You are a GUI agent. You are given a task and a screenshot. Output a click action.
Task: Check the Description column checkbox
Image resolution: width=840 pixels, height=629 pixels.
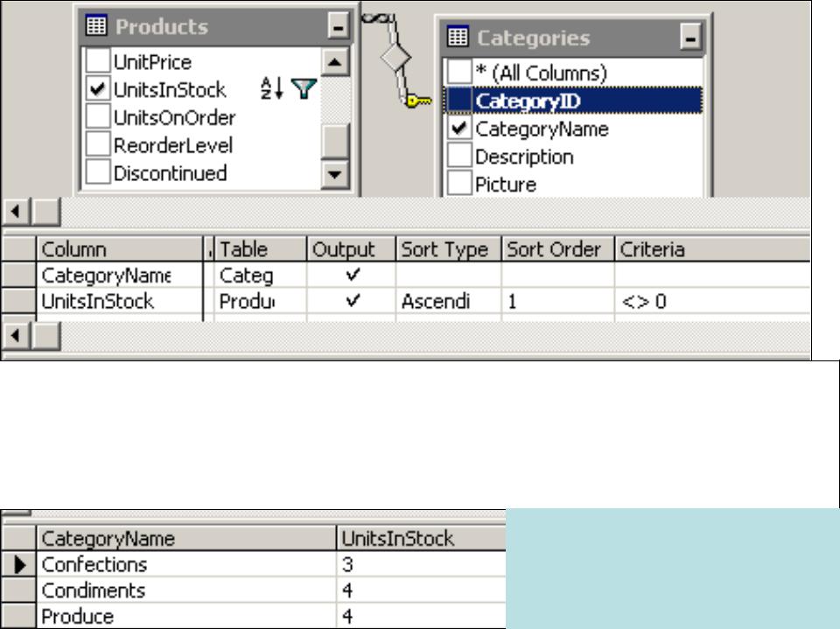[459, 156]
